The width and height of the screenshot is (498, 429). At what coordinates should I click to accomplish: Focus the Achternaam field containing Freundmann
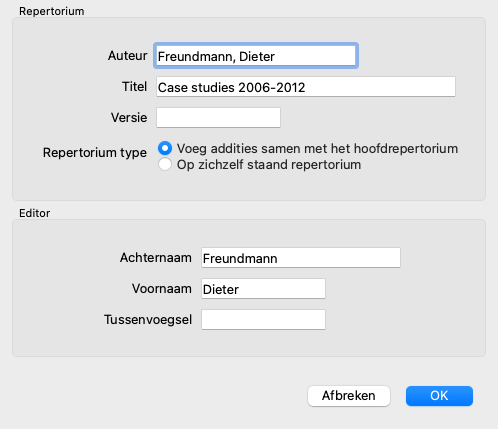pyautogui.click(x=301, y=258)
